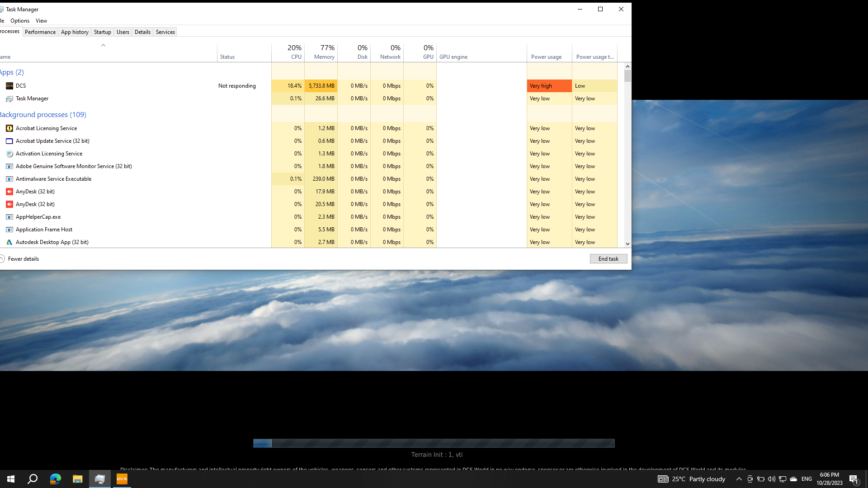Switch to the Services tab

point(165,32)
